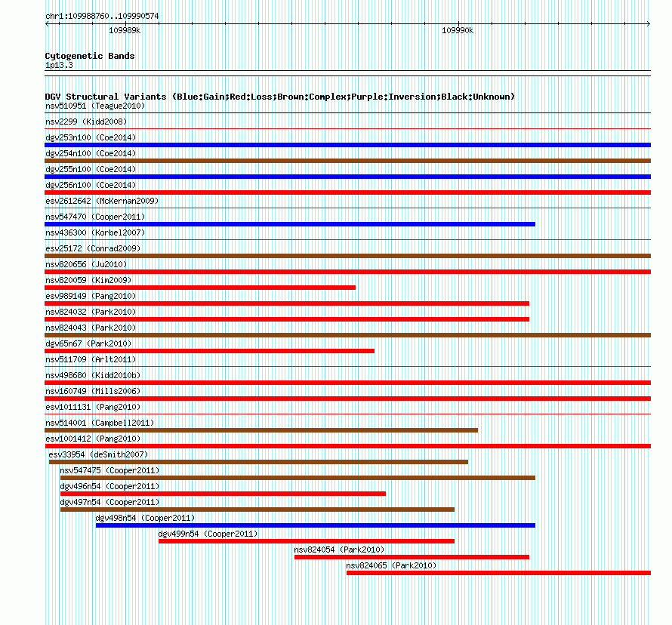
Task: Open variant nsv820059 (Kim2009) label
Action: [x=88, y=280]
